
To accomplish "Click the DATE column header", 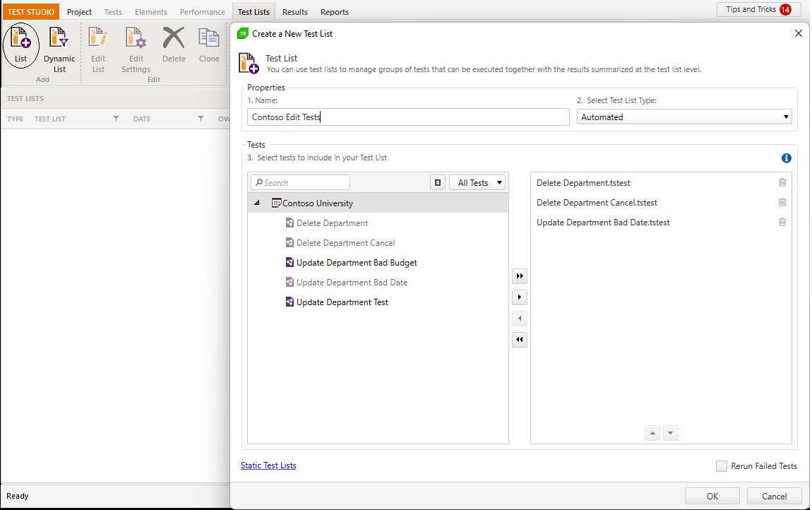I will [x=142, y=119].
